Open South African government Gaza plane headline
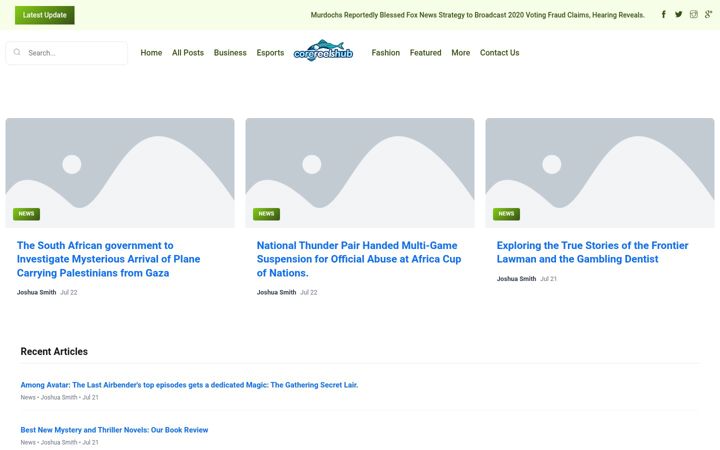The height and width of the screenshot is (450, 720). (x=109, y=259)
